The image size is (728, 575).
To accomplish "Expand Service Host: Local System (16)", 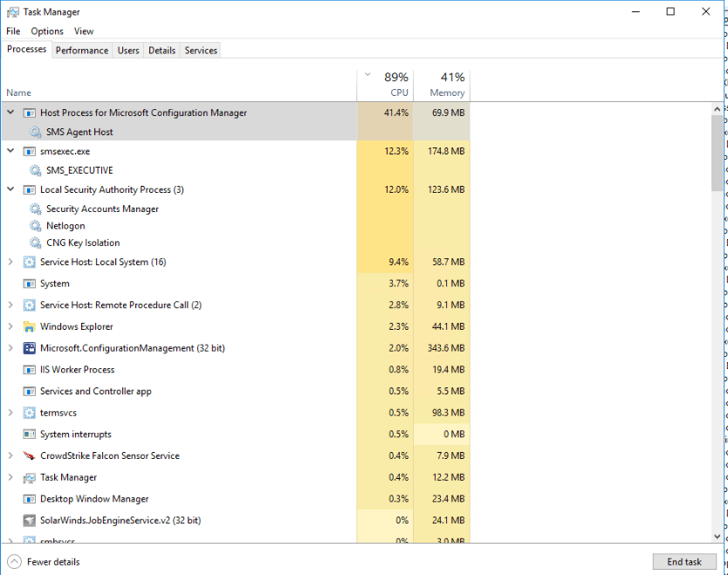I will 10,263.
